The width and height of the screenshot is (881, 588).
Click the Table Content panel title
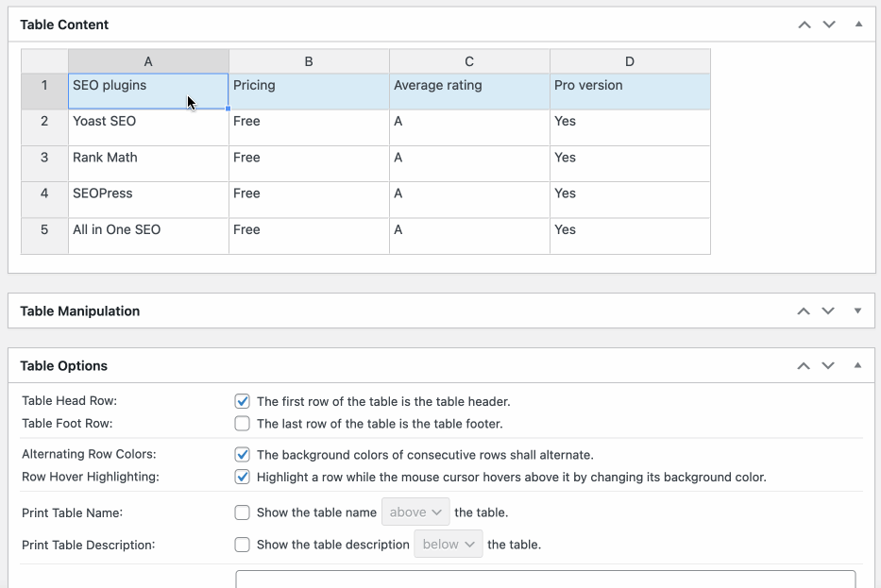pyautogui.click(x=64, y=25)
